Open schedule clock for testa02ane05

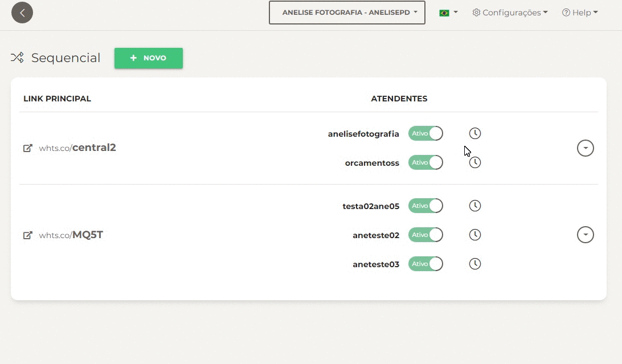[475, 206]
